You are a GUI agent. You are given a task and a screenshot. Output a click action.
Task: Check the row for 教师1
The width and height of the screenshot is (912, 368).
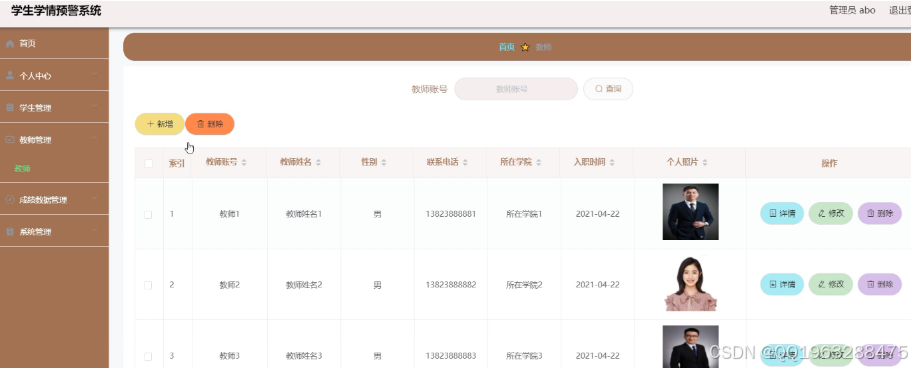point(148,215)
